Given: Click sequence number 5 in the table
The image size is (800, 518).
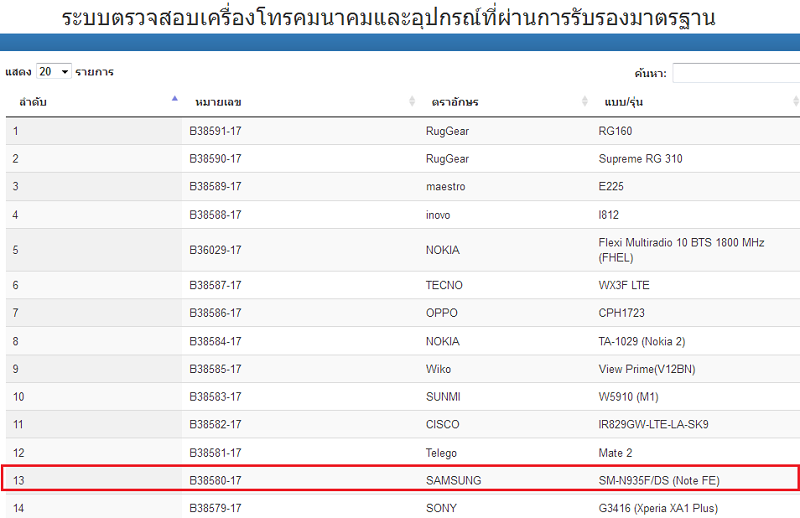Looking at the screenshot, I should (15, 250).
